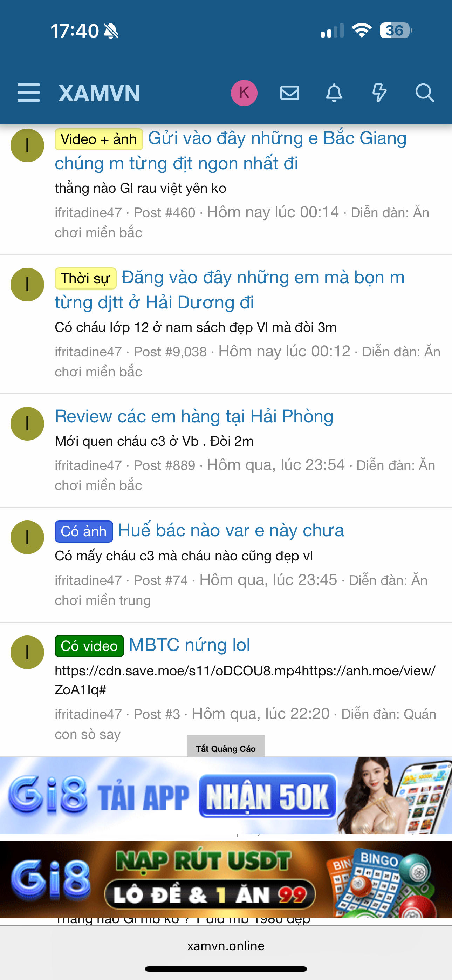452x980 pixels.
Task: Tap the avatar beside the Bắc Giang thread
Action: coord(27,145)
